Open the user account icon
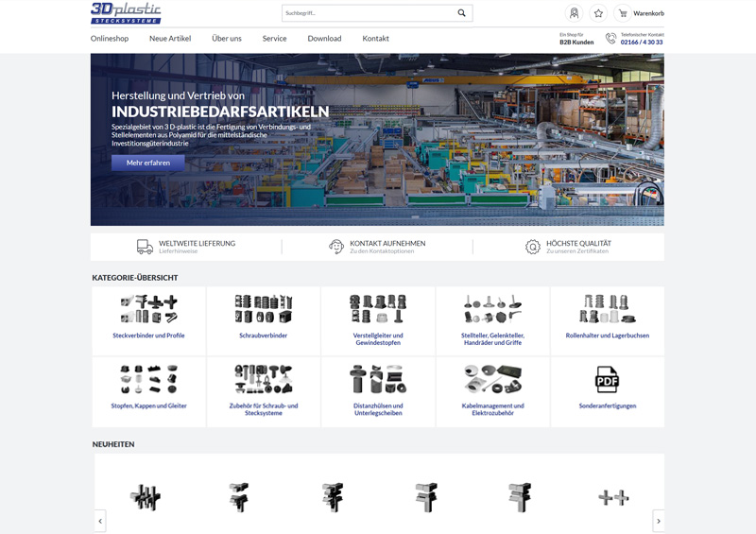 574,13
